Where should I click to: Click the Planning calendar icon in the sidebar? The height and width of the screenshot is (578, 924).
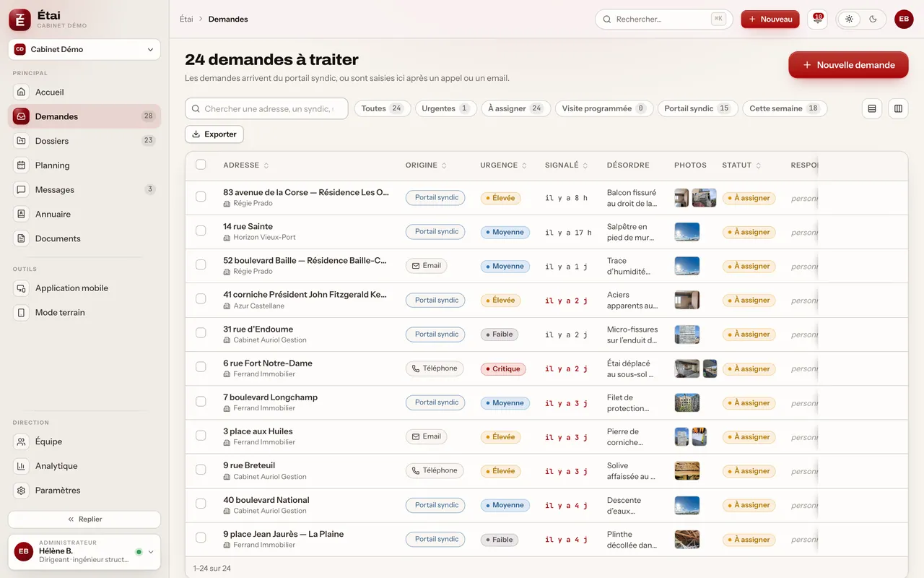click(22, 165)
